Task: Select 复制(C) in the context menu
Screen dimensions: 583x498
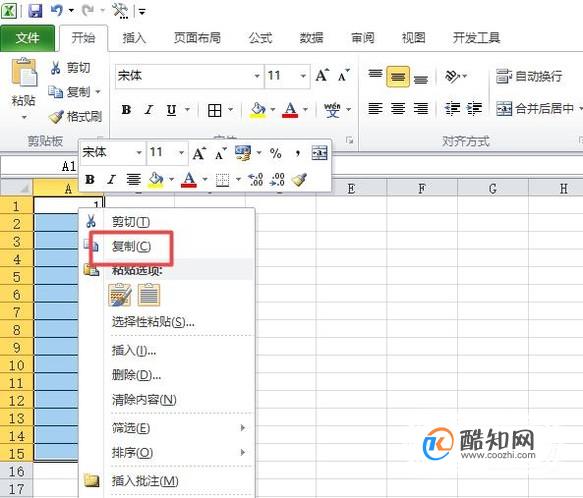Action: pyautogui.click(x=132, y=246)
